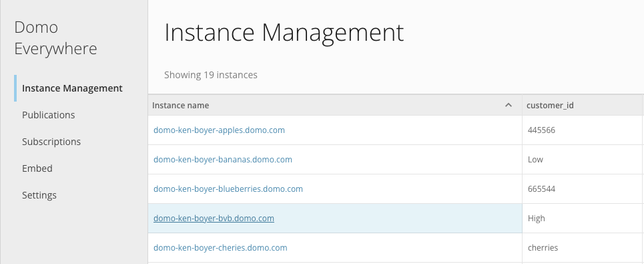The image size is (644, 264).
Task: Select customer_id cell showing Low
Action: pos(582,160)
